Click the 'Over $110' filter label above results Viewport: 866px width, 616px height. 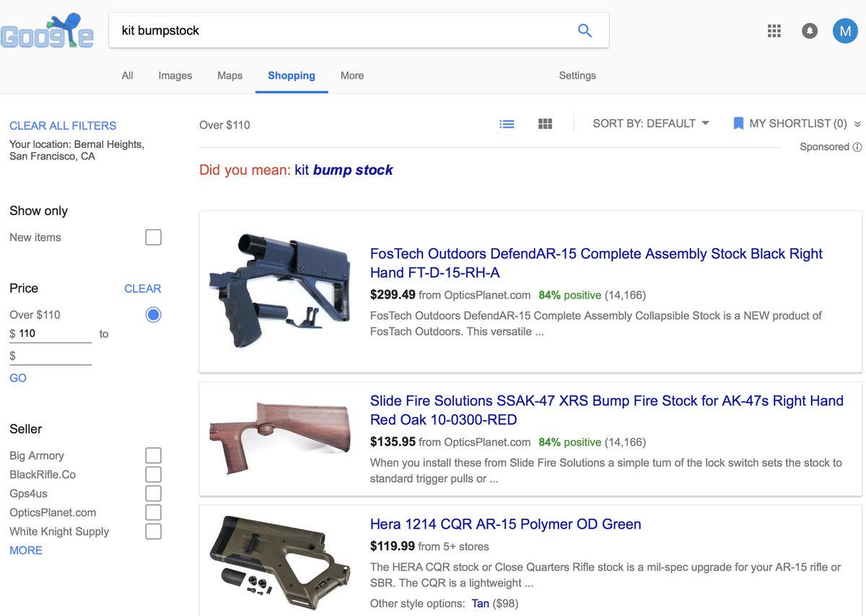pyautogui.click(x=224, y=125)
